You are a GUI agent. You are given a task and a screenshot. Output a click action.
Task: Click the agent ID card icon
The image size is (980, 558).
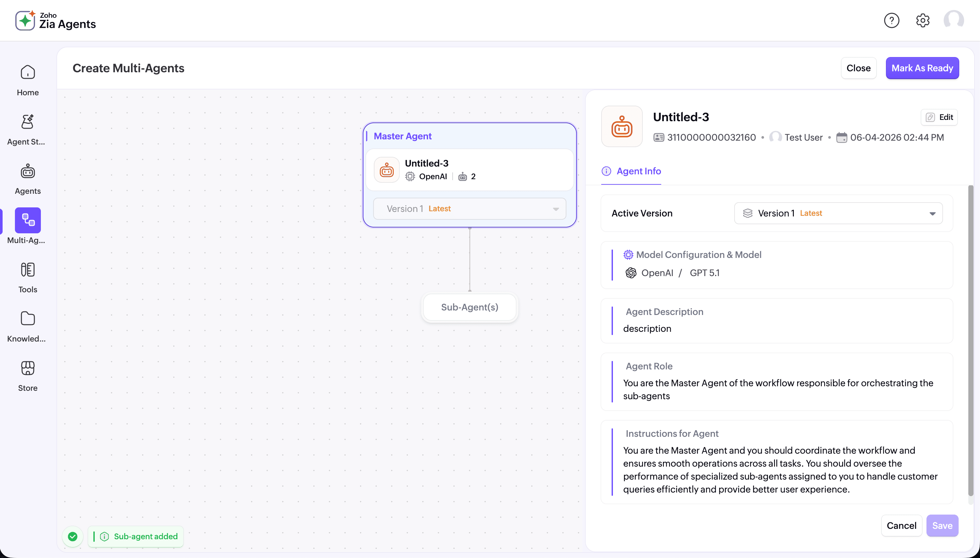(658, 138)
